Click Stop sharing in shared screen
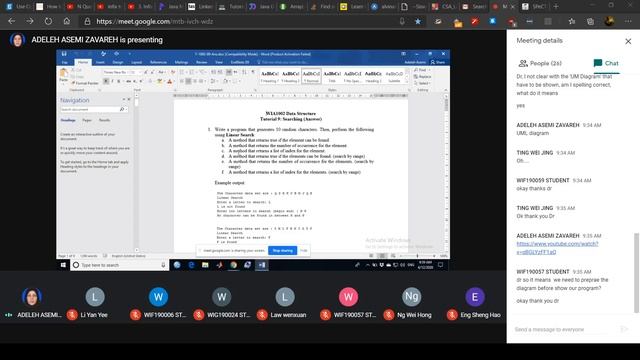 coord(282,251)
